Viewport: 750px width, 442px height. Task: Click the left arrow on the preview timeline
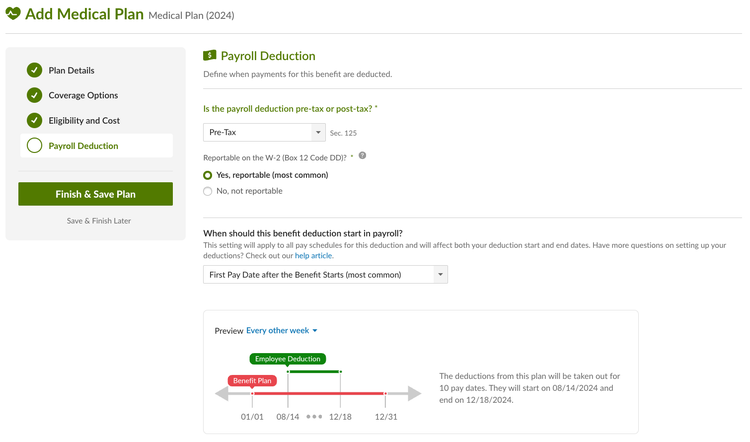pyautogui.click(x=221, y=394)
